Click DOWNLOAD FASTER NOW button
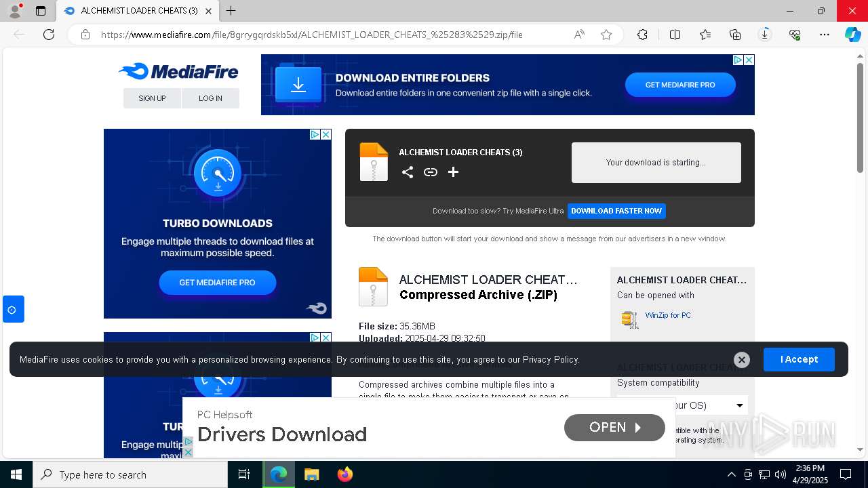Image resolution: width=868 pixels, height=488 pixels. pyautogui.click(x=616, y=211)
